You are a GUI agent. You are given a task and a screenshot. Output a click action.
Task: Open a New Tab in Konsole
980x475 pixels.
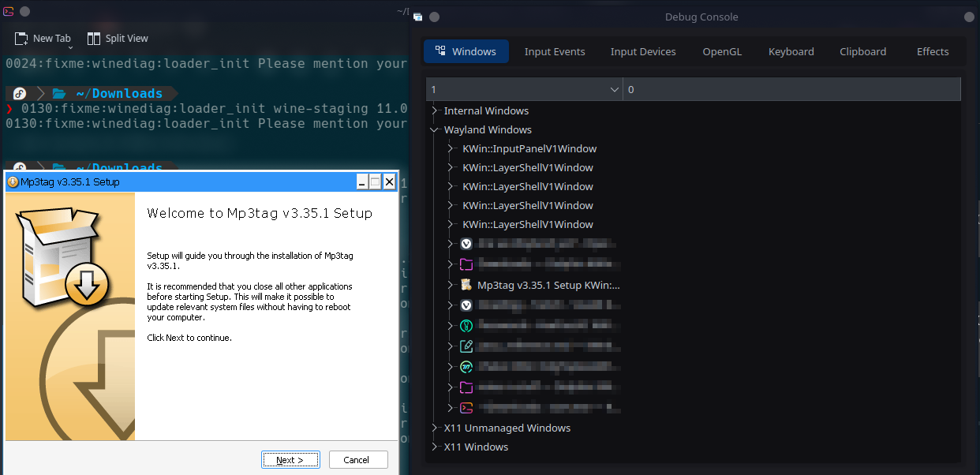point(43,38)
